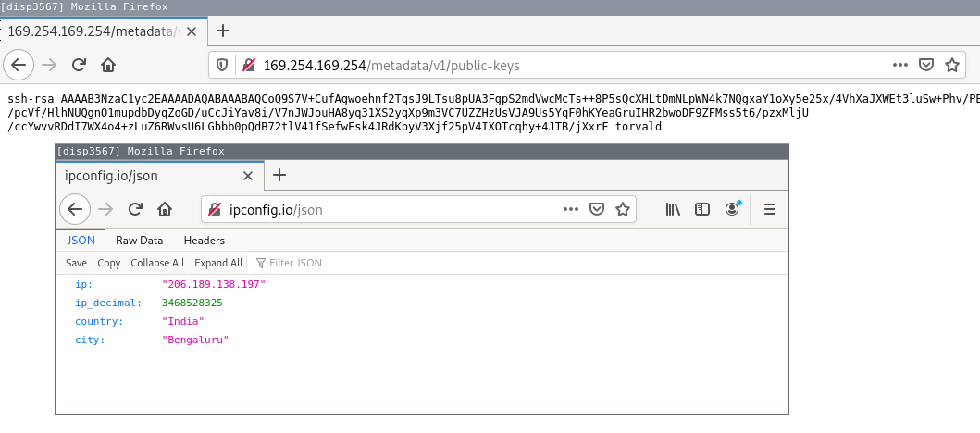Open page actions menu in ipconfig.io address bar
Viewport: 980px width, 433px height.
click(571, 209)
